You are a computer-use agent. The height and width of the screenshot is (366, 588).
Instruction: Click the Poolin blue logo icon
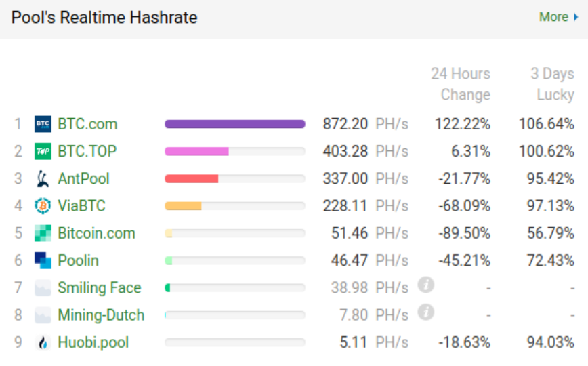43,260
